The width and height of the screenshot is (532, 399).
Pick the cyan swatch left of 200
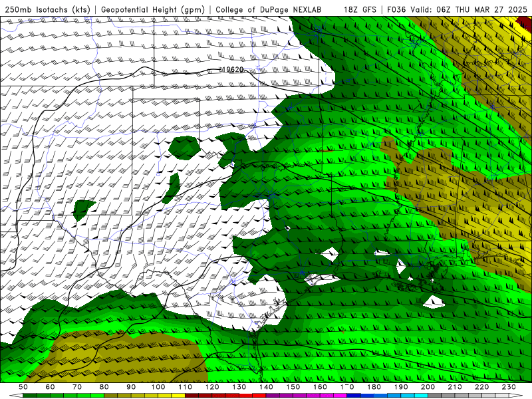coord(421,396)
